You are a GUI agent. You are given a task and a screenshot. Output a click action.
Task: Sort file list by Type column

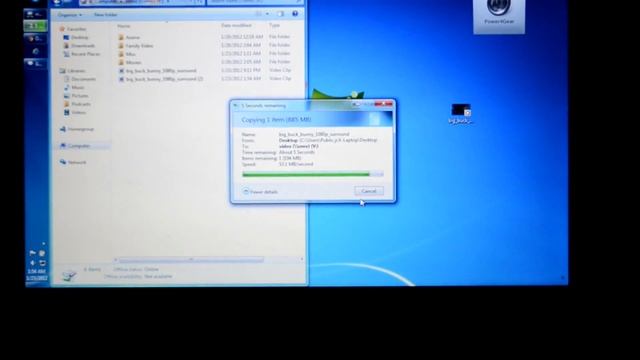click(274, 25)
